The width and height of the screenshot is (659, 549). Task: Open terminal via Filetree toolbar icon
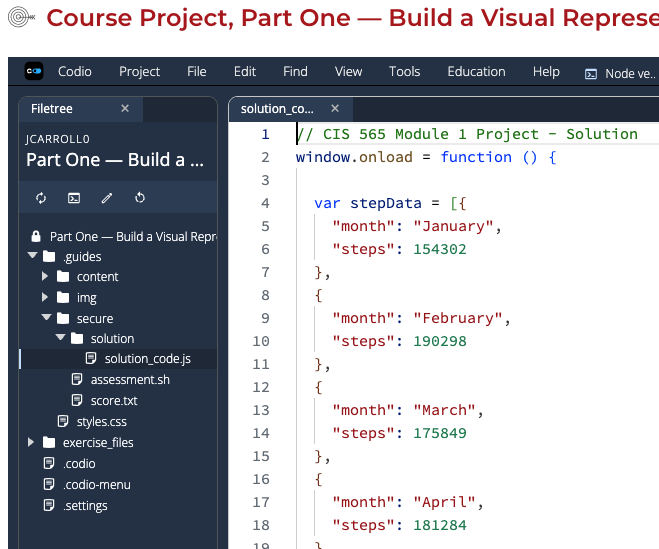(74, 198)
